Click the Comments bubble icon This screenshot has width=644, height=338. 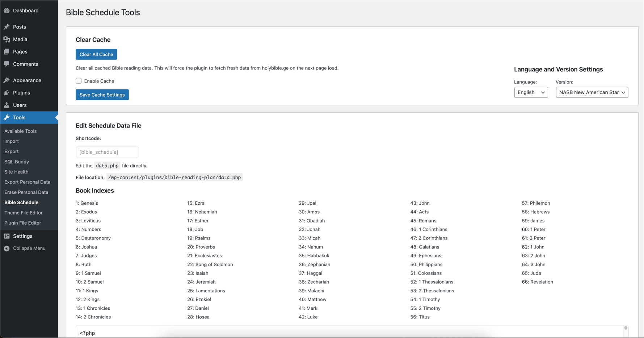tap(7, 64)
